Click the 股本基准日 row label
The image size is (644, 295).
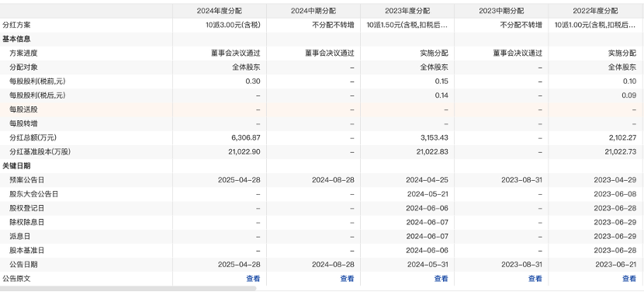click(27, 250)
